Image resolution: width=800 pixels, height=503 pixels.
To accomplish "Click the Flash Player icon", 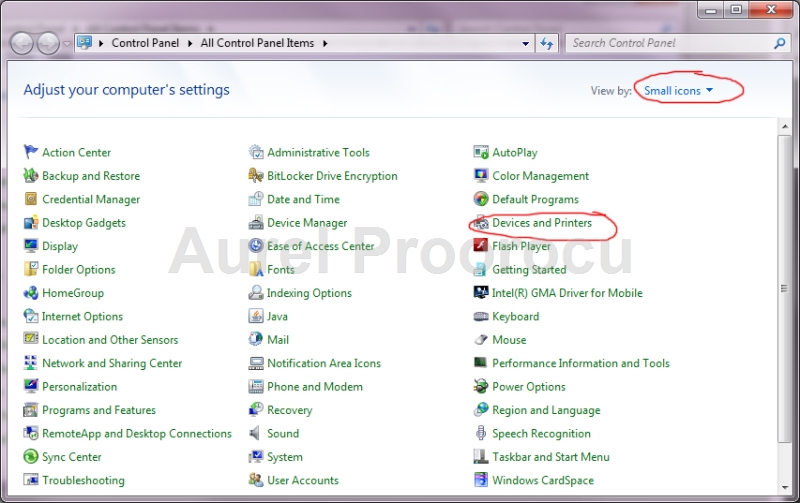I will click(481, 246).
